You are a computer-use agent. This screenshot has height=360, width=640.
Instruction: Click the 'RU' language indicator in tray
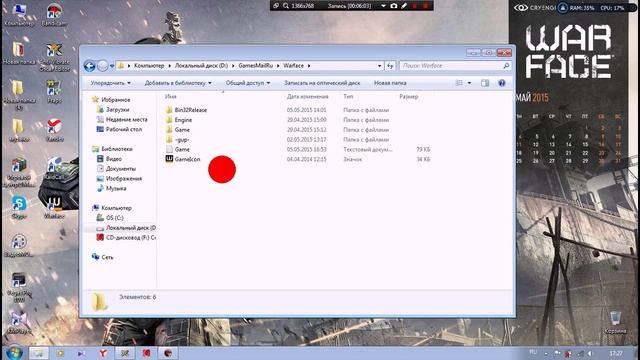pos(533,352)
